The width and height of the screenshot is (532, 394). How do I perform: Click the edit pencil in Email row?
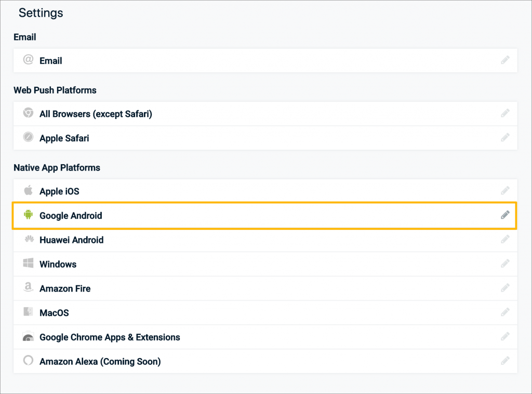[505, 60]
